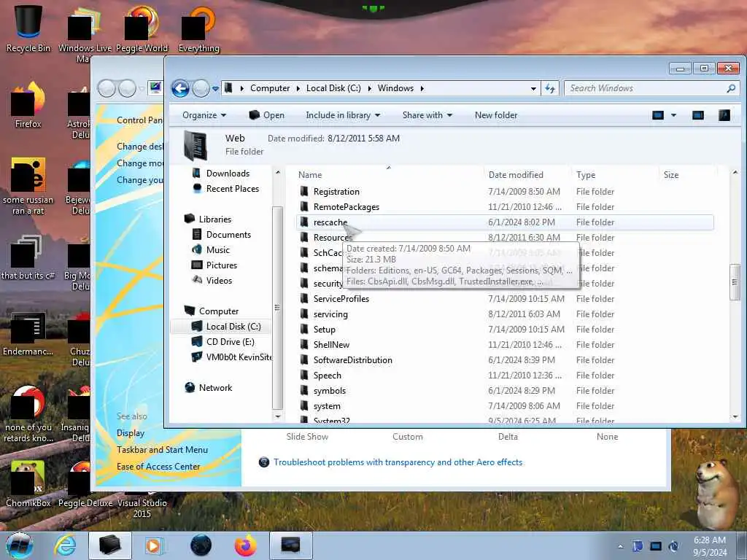Expand the address bar history dropdown
The width and height of the screenshot is (747, 560).
[533, 88]
